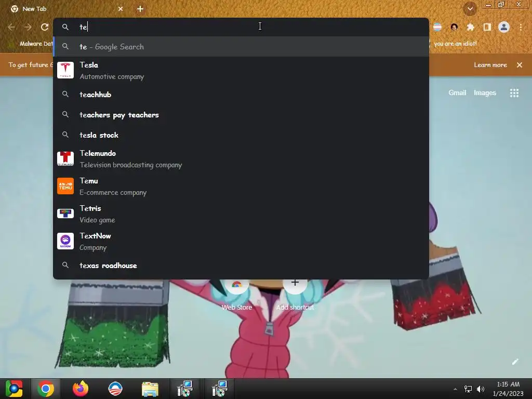The image size is (532, 399).
Task: Click the second installer taskbar icon
Action: click(x=220, y=389)
